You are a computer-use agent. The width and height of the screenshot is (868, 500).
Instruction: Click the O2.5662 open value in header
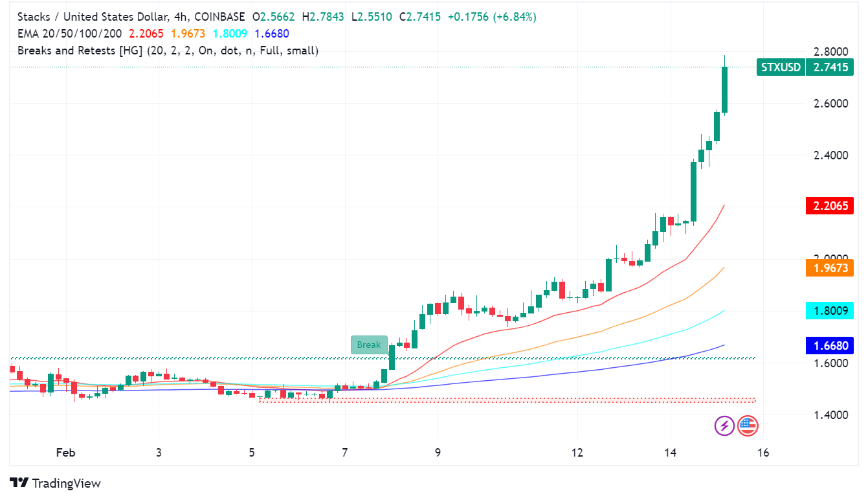[x=274, y=17]
